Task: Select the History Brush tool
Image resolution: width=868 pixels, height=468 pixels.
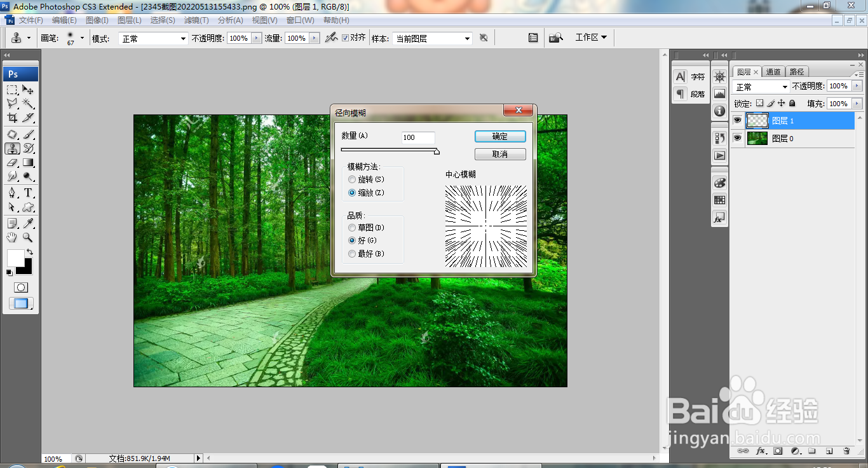Action: 28,149
